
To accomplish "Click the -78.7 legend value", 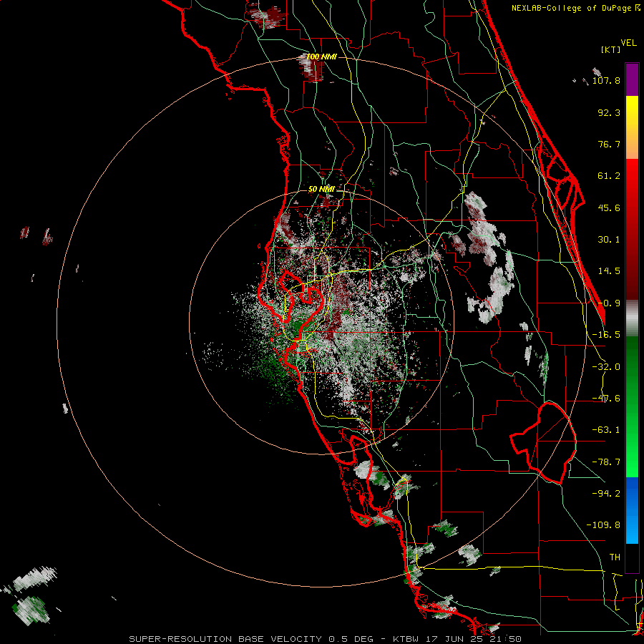I will coord(606,462).
